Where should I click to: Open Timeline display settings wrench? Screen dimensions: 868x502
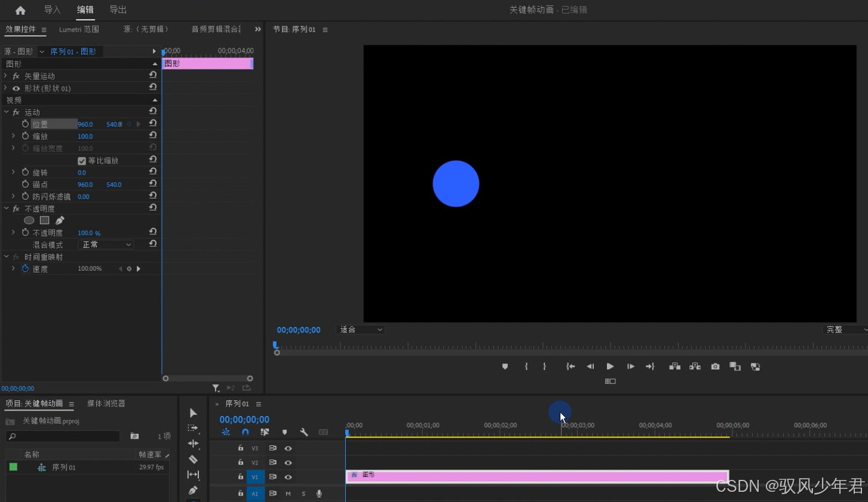[x=303, y=432]
